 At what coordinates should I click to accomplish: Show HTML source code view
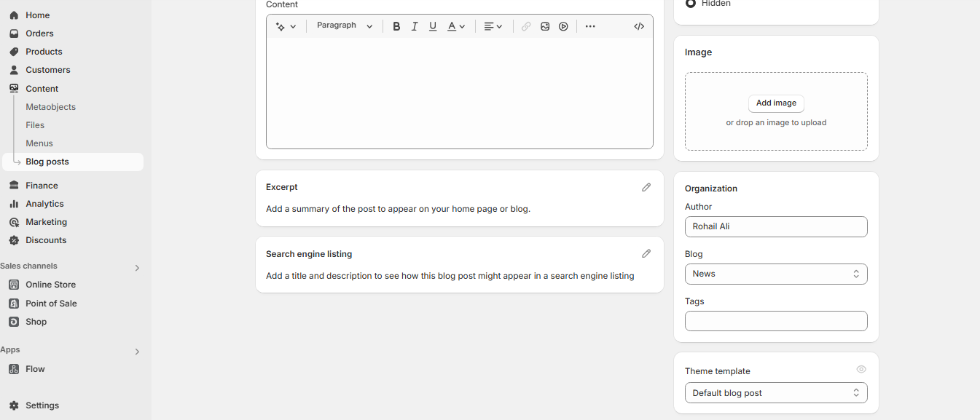point(639,26)
